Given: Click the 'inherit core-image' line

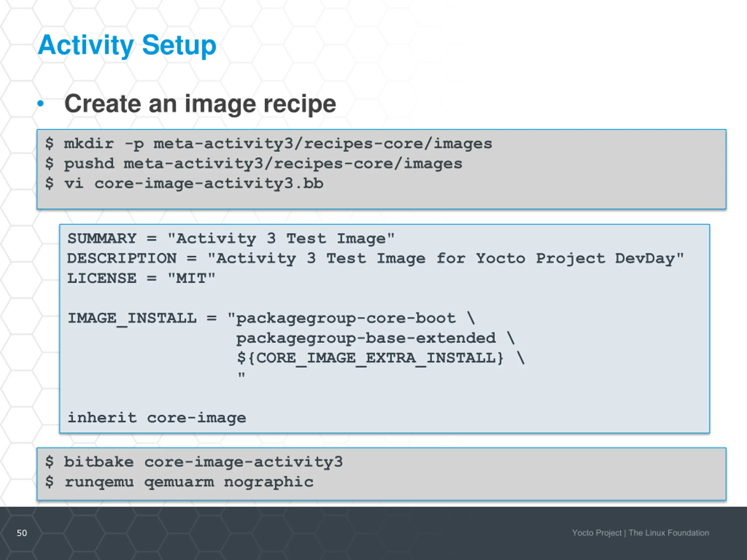Looking at the screenshot, I should (x=157, y=418).
